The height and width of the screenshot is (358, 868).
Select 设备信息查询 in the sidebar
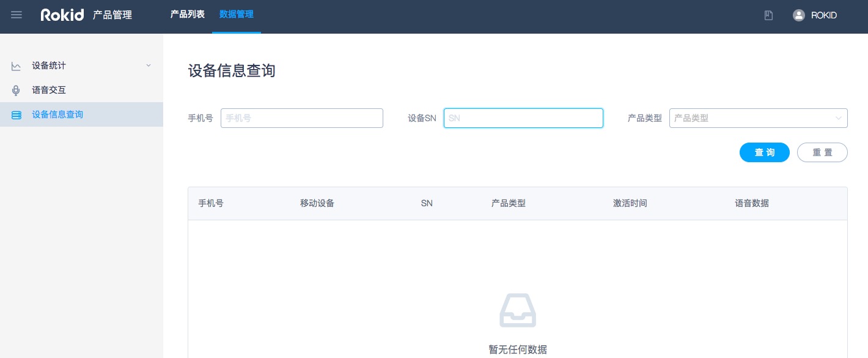[57, 114]
